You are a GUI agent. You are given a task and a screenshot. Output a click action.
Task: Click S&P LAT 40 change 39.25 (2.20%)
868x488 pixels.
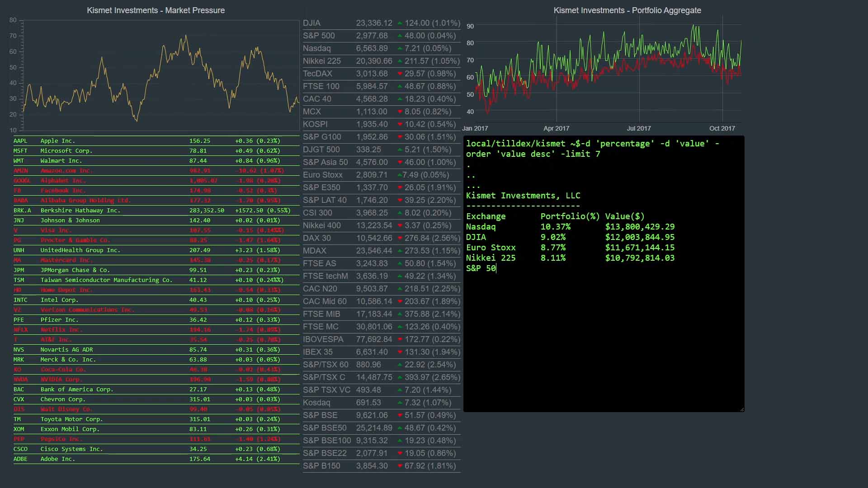pyautogui.click(x=430, y=200)
